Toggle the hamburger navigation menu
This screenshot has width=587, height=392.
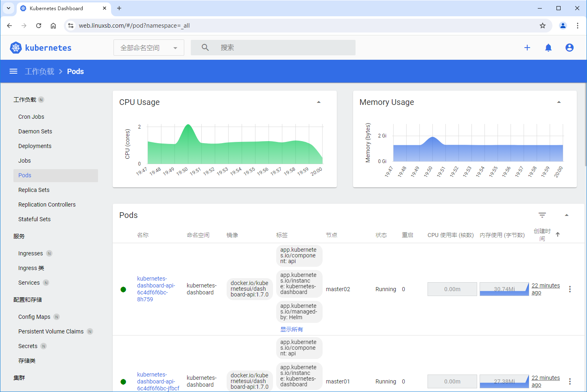click(13, 71)
